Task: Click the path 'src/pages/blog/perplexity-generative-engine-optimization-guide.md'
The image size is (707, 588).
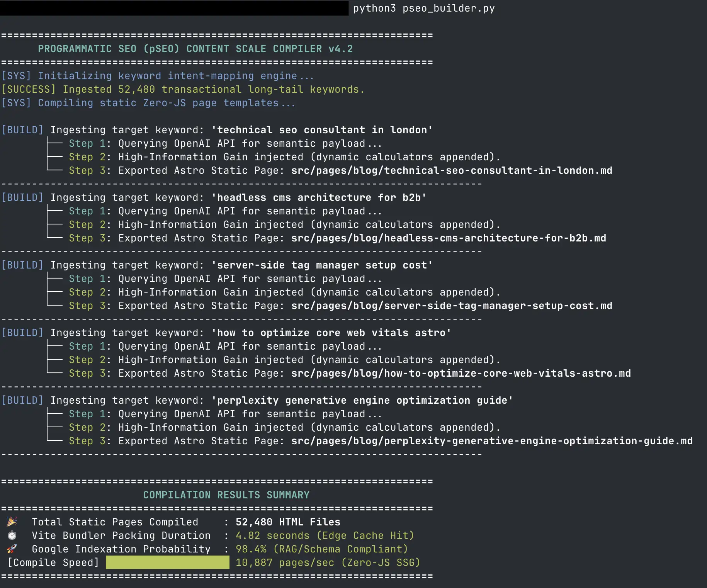Action: coord(492,441)
